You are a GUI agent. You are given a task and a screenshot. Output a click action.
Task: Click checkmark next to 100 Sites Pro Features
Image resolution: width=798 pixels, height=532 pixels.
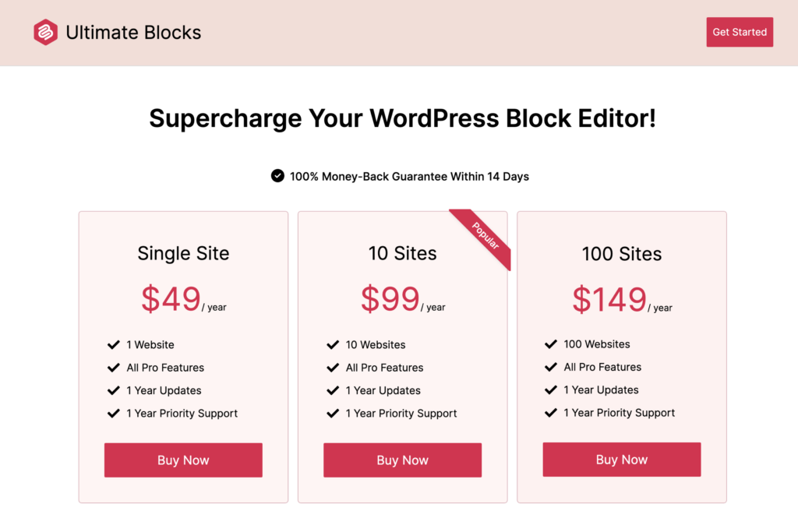click(x=552, y=367)
